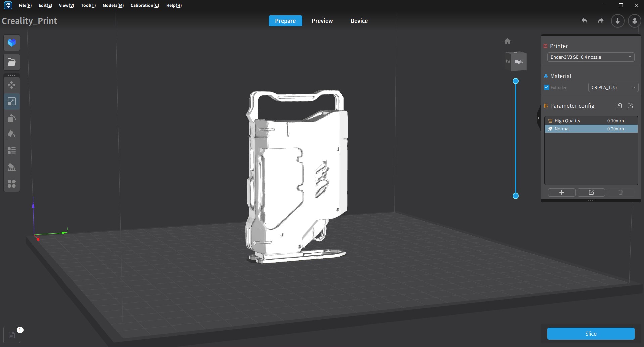Viewport: 644px width, 347px height.
Task: Select the Normal 0.20mm profile
Action: click(591, 129)
